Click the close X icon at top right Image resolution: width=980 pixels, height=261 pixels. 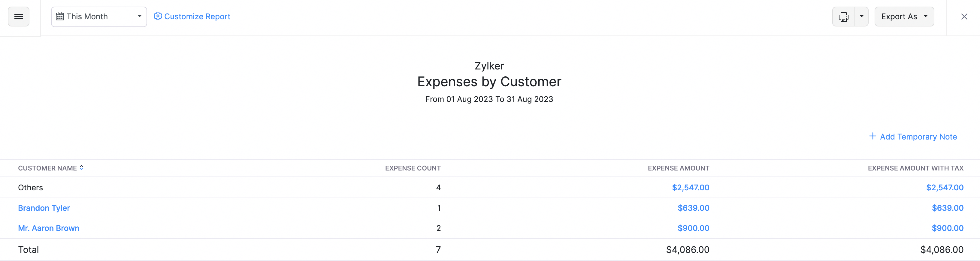(964, 16)
